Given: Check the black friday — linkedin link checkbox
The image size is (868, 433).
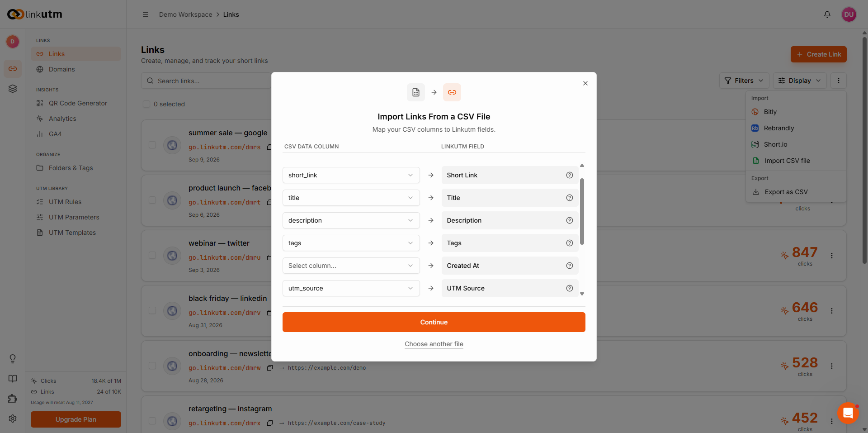Looking at the screenshot, I should [152, 310].
